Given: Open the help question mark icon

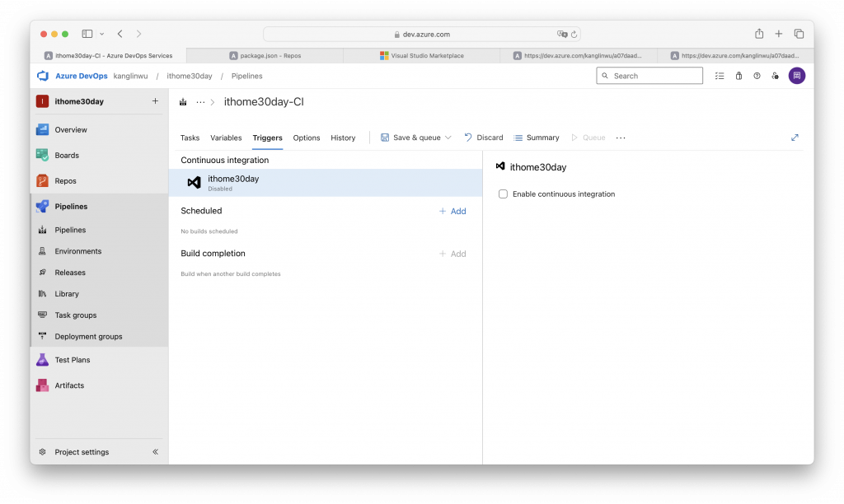Looking at the screenshot, I should pos(757,76).
